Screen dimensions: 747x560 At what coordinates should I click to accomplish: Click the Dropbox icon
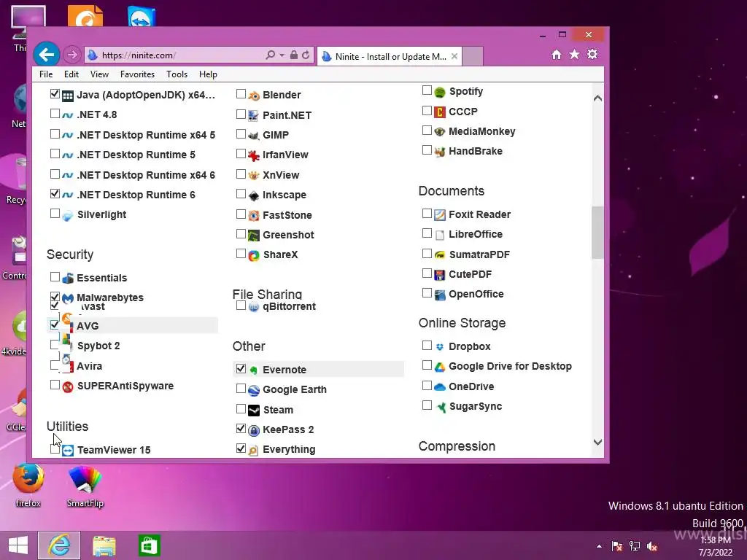coord(440,346)
